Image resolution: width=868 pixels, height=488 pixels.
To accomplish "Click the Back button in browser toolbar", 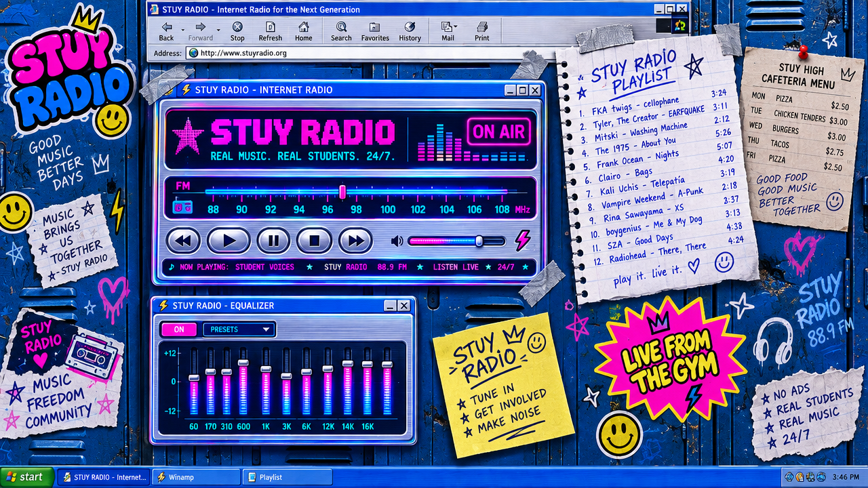I will (x=166, y=31).
